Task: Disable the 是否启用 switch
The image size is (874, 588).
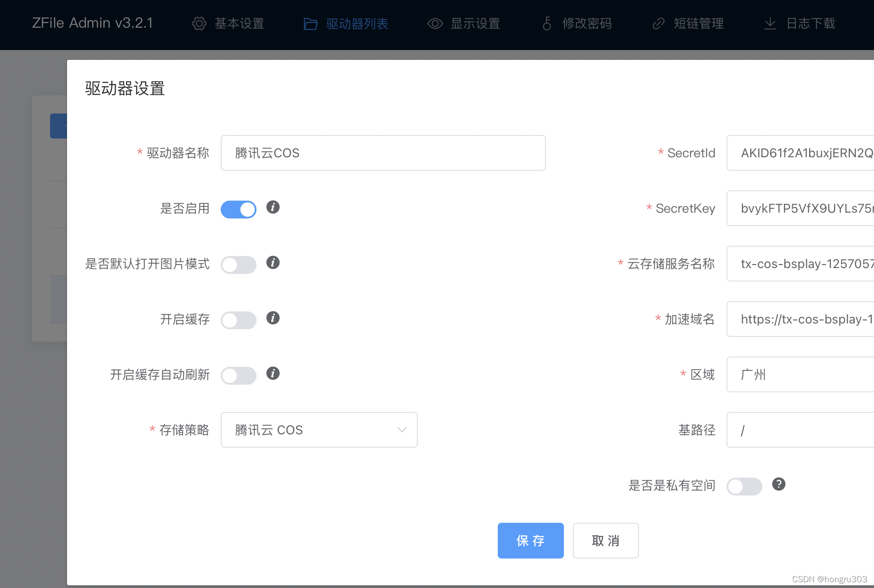Action: [x=239, y=209]
